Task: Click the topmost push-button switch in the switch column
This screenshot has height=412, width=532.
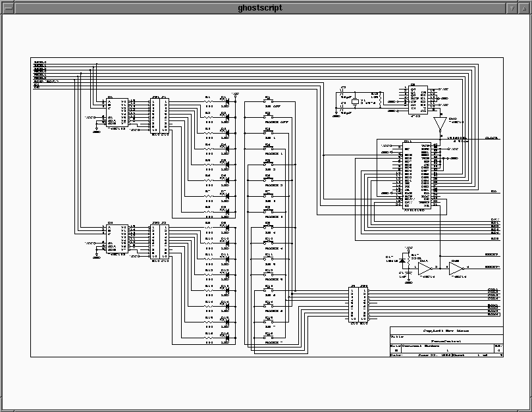Action: click(268, 101)
